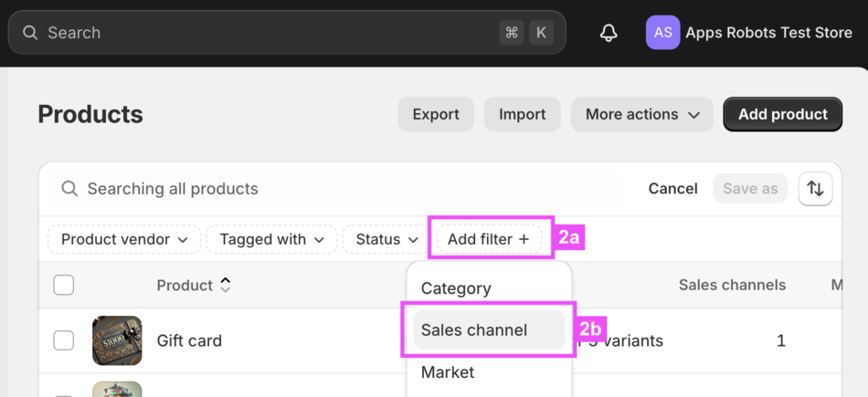Click the Product column sort arrows
This screenshot has width=868, height=397.
pos(226,286)
